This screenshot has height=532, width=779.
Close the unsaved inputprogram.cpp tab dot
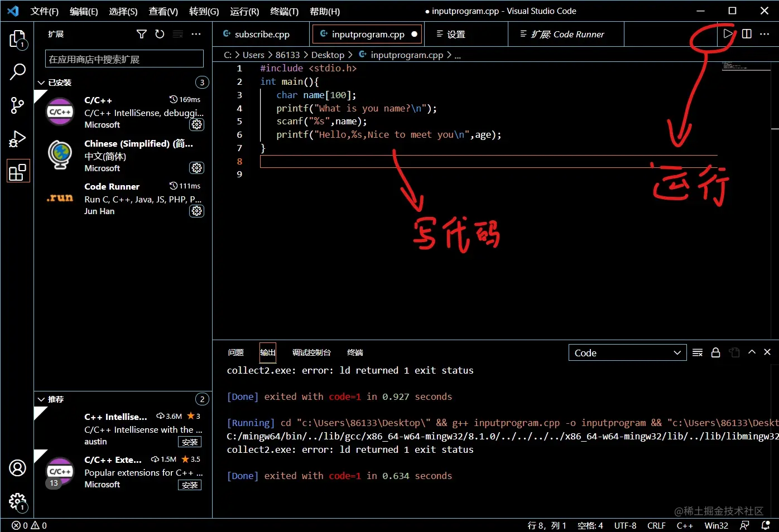[x=414, y=34]
